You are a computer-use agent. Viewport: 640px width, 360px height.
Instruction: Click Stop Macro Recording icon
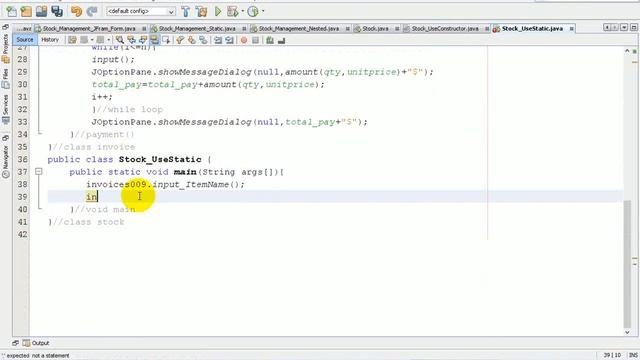256,40
